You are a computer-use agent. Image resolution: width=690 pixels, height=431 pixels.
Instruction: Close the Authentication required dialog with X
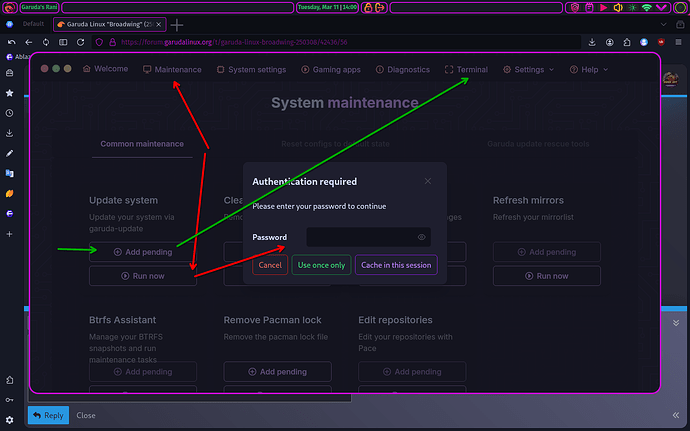click(x=428, y=181)
